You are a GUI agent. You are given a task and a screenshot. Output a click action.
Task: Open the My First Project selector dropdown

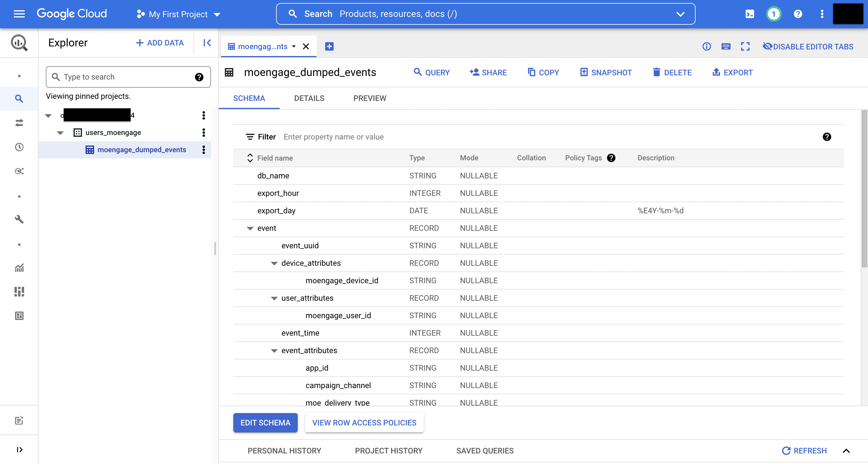point(179,14)
